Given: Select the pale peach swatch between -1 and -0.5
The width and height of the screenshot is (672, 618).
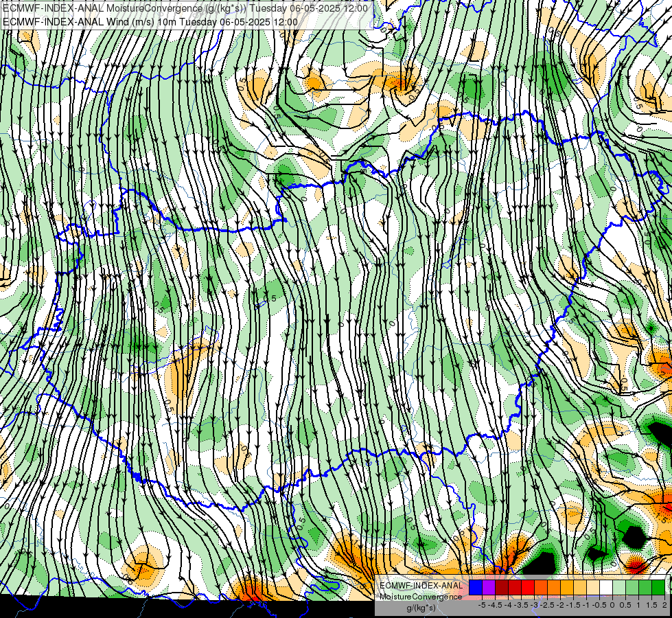Looking at the screenshot, I should point(593,588).
